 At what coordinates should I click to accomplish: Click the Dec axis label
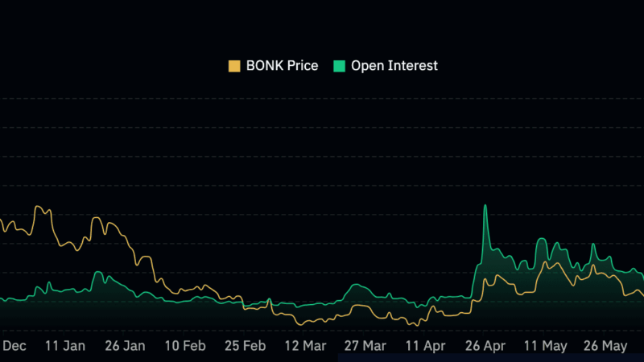point(14,346)
